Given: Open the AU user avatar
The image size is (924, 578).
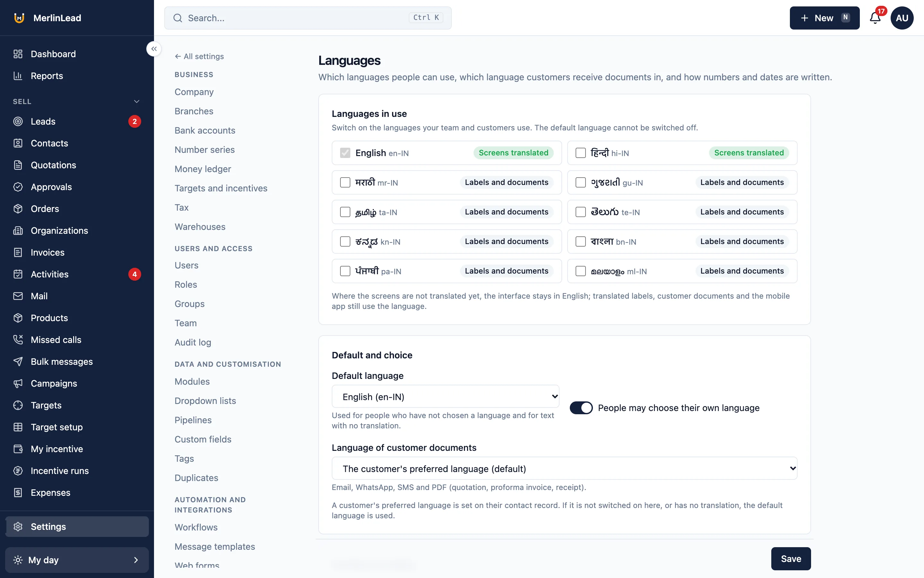Looking at the screenshot, I should (x=902, y=18).
